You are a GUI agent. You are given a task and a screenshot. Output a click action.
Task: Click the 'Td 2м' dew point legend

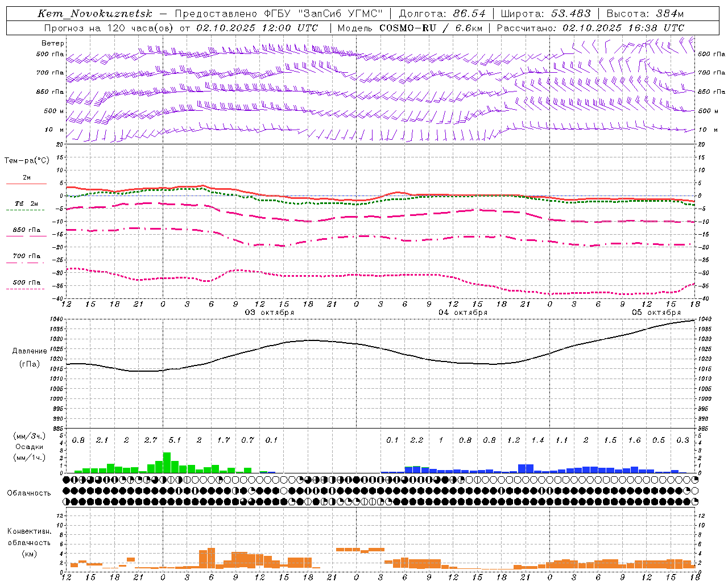tap(27, 203)
